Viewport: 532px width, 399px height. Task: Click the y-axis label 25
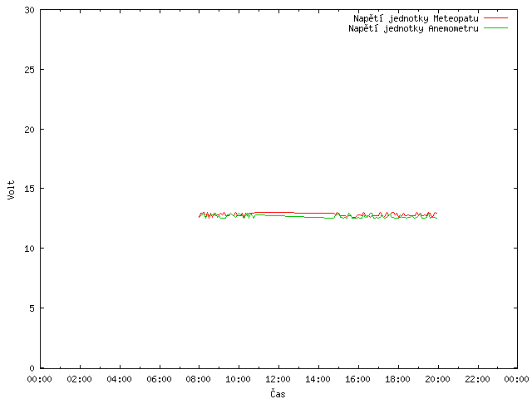[30, 70]
